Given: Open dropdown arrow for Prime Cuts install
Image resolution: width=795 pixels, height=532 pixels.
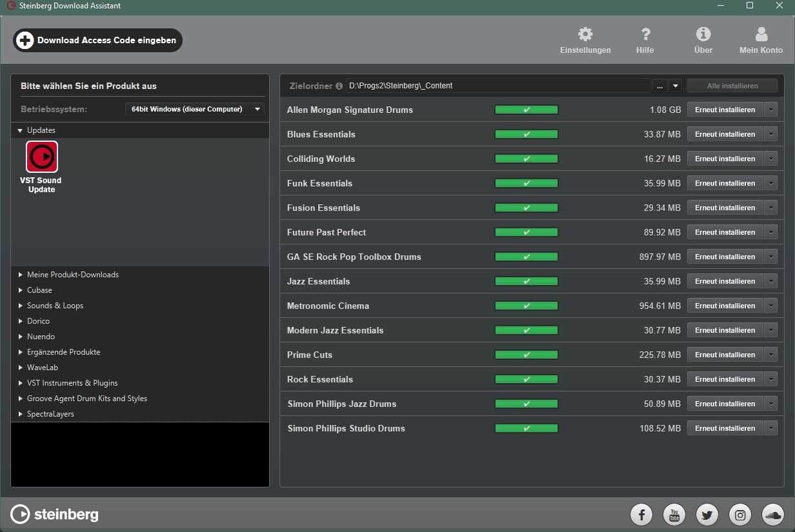Looking at the screenshot, I should 771,355.
